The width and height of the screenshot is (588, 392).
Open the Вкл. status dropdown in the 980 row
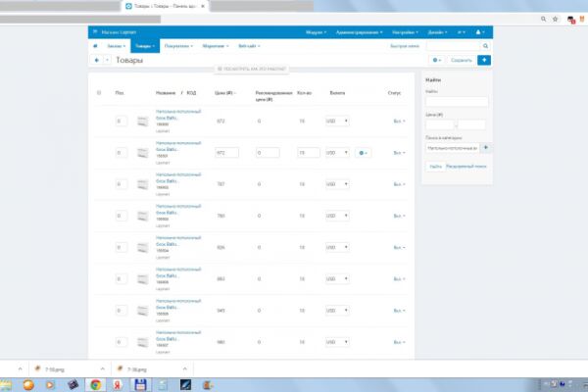[x=399, y=342]
